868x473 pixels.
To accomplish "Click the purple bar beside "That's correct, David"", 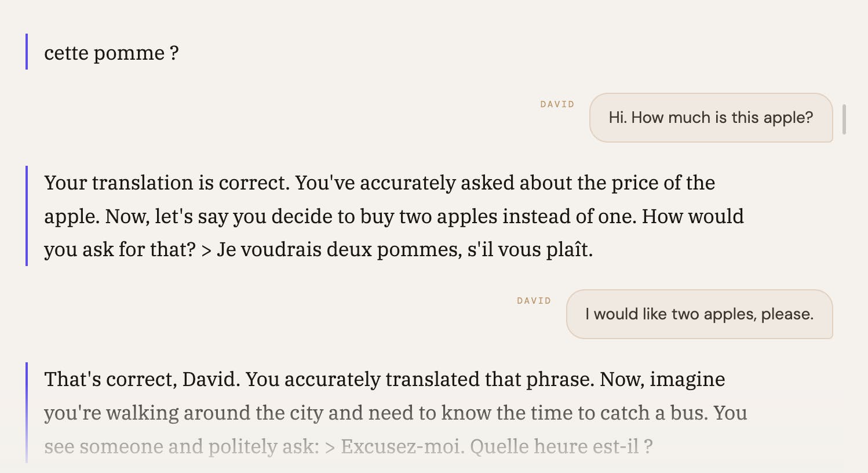I will pyautogui.click(x=27, y=412).
